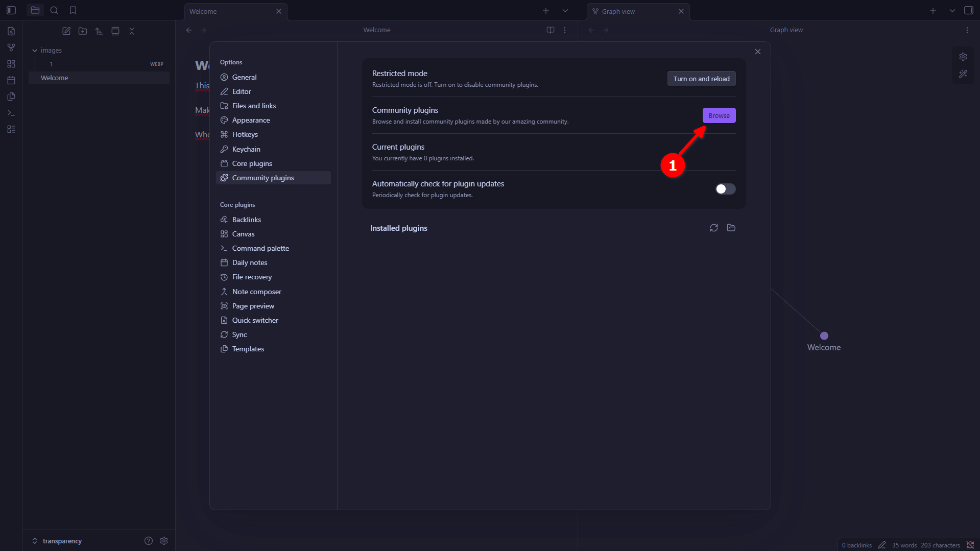
Task: Open the help icon near the vault name
Action: pyautogui.click(x=149, y=541)
